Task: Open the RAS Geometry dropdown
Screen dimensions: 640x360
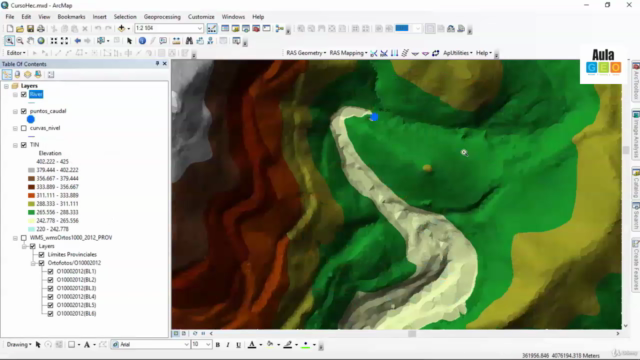Action: point(306,53)
